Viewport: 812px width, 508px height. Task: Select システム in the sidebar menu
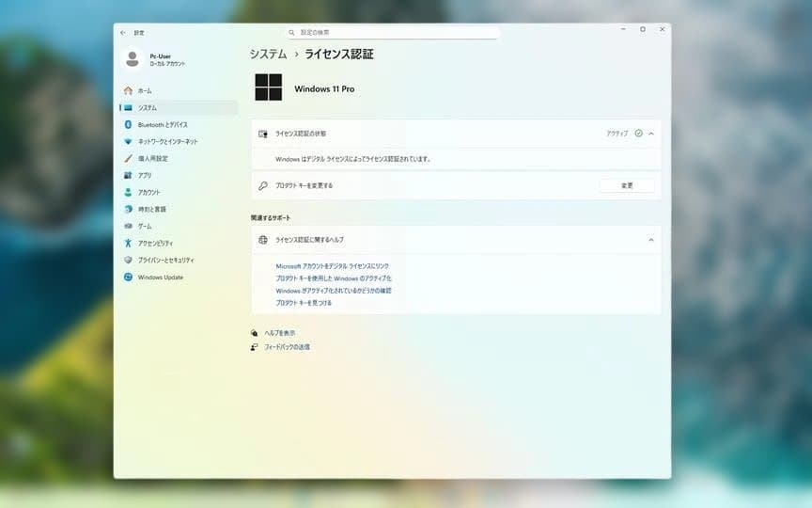tap(147, 107)
